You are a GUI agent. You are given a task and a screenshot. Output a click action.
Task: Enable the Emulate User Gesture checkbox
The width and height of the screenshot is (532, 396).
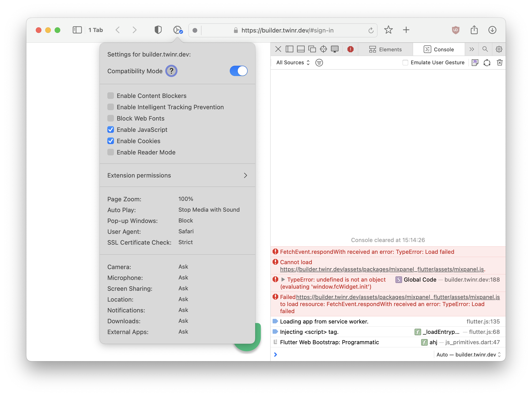coord(405,63)
